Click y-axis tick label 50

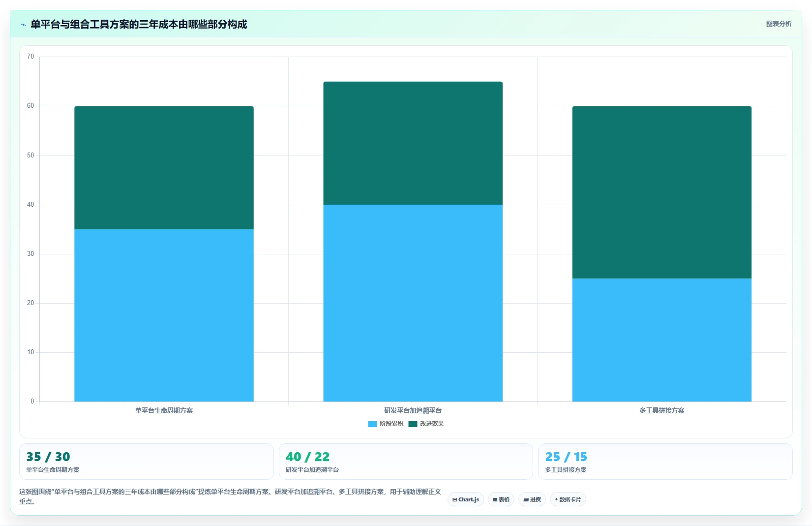pyautogui.click(x=30, y=155)
